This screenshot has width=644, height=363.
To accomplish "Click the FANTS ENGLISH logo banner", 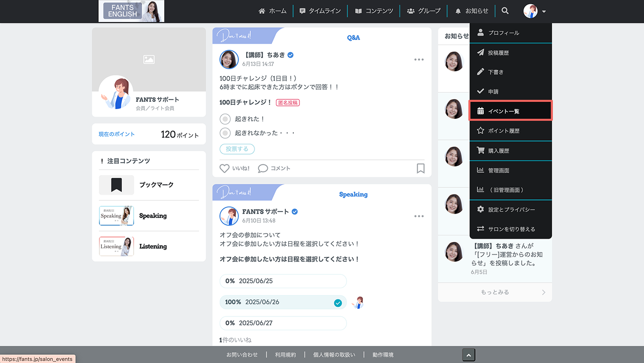I will [x=132, y=11].
